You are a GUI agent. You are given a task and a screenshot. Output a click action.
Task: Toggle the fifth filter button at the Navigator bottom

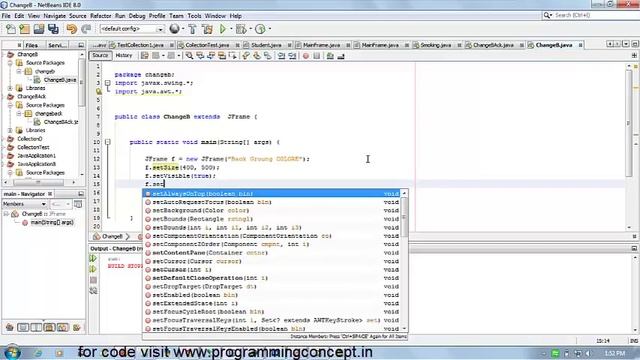coord(62,327)
